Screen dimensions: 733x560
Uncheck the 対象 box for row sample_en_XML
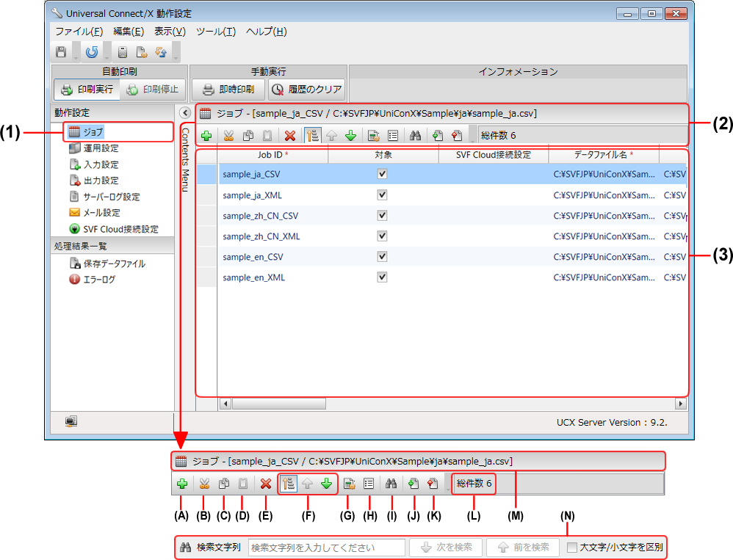[x=383, y=277]
